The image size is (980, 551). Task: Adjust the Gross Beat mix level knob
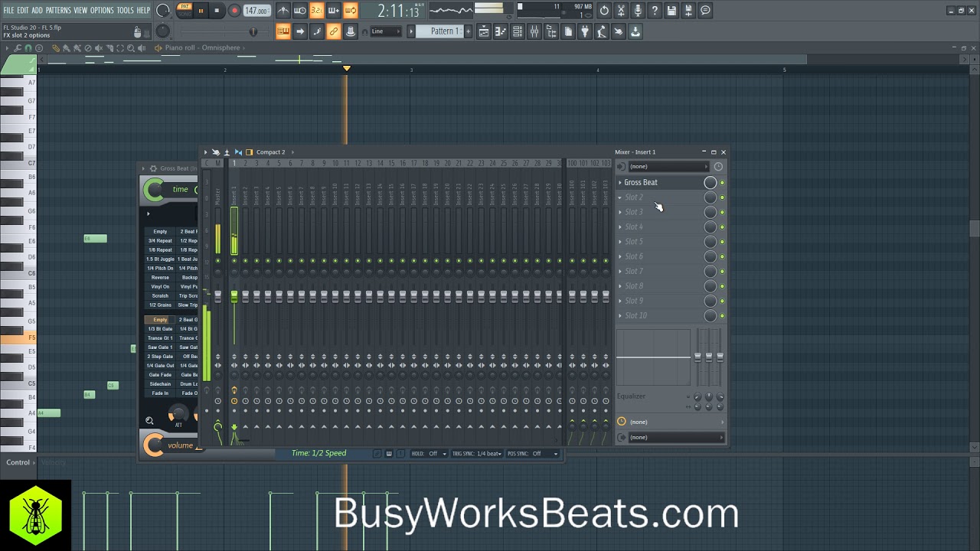pos(710,182)
